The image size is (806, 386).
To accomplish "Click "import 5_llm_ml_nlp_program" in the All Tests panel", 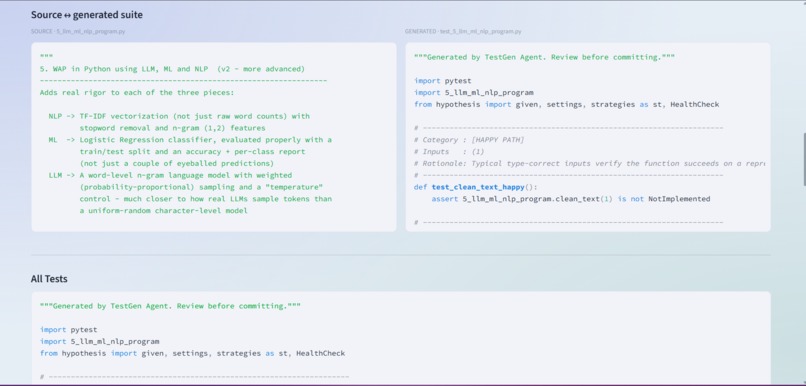I will (x=99, y=342).
